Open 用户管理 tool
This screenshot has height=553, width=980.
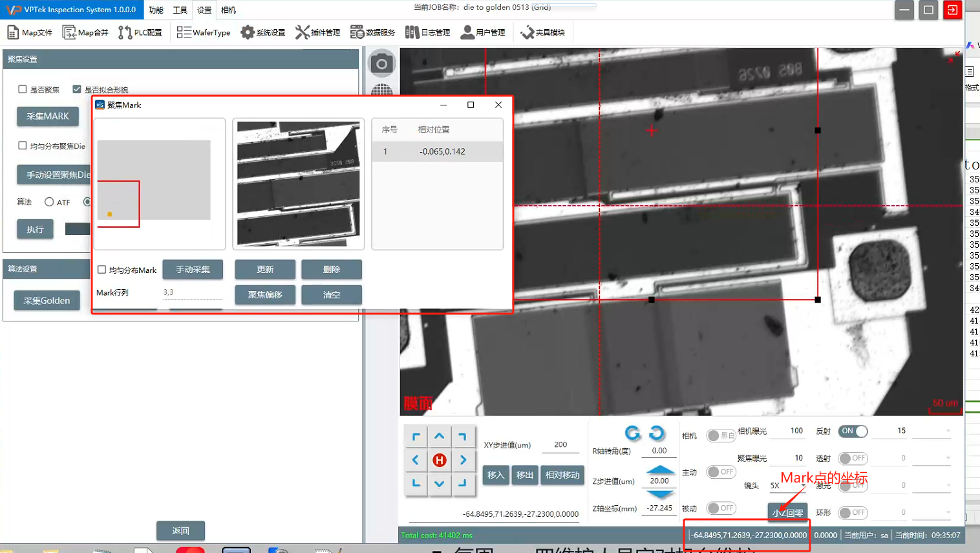click(x=483, y=32)
